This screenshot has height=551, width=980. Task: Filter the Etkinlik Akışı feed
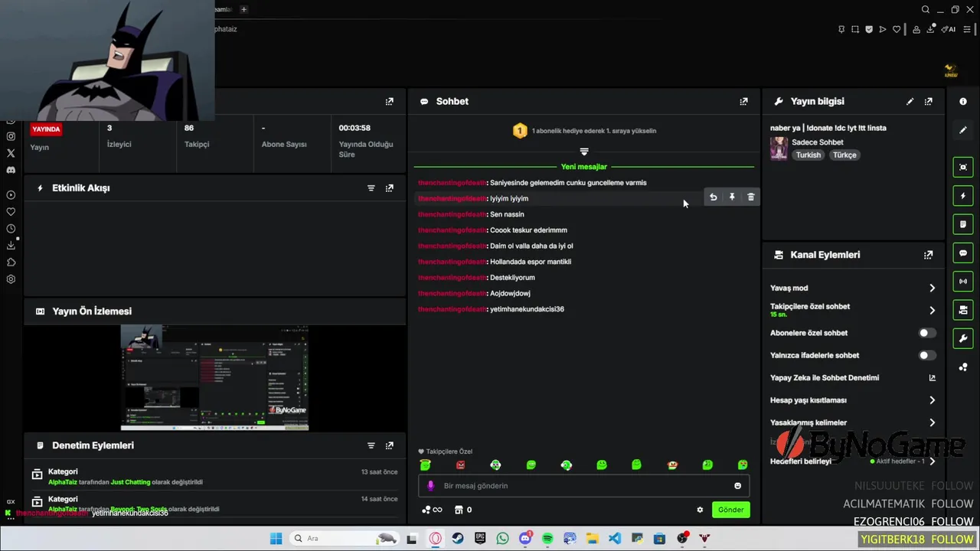[x=371, y=188]
